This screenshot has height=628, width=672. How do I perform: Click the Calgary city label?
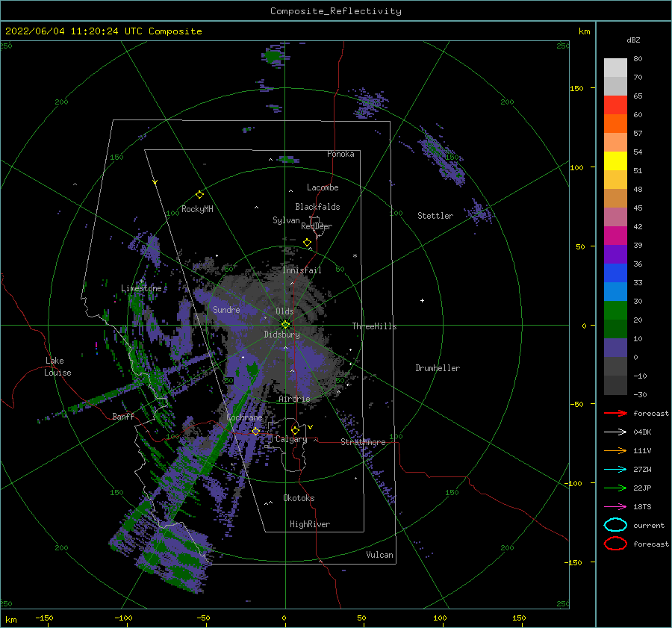(x=291, y=439)
